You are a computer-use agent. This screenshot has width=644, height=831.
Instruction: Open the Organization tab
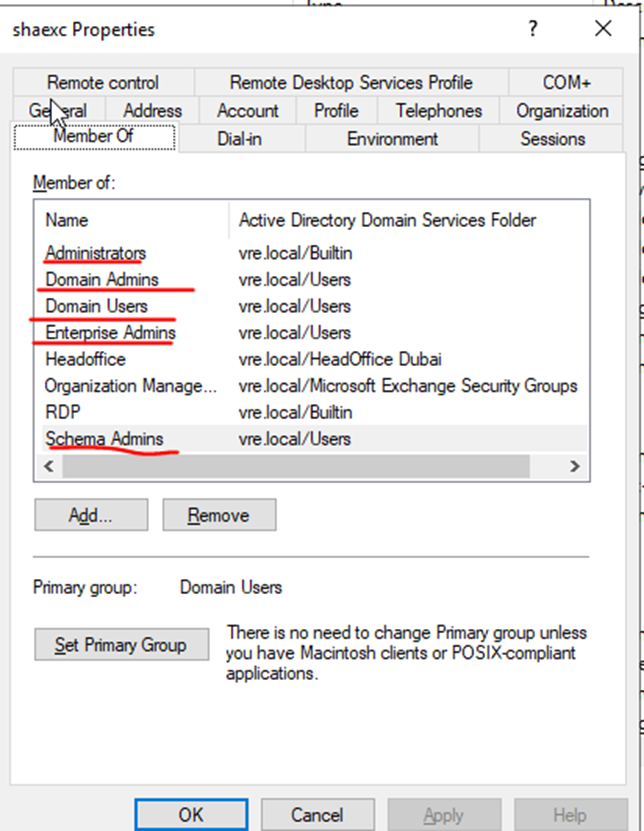[x=562, y=111]
